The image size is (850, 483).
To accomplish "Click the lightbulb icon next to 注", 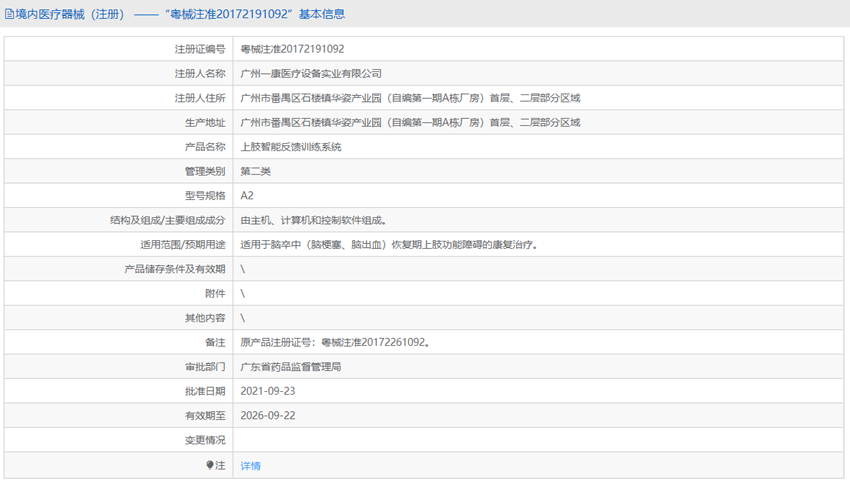I will [210, 465].
